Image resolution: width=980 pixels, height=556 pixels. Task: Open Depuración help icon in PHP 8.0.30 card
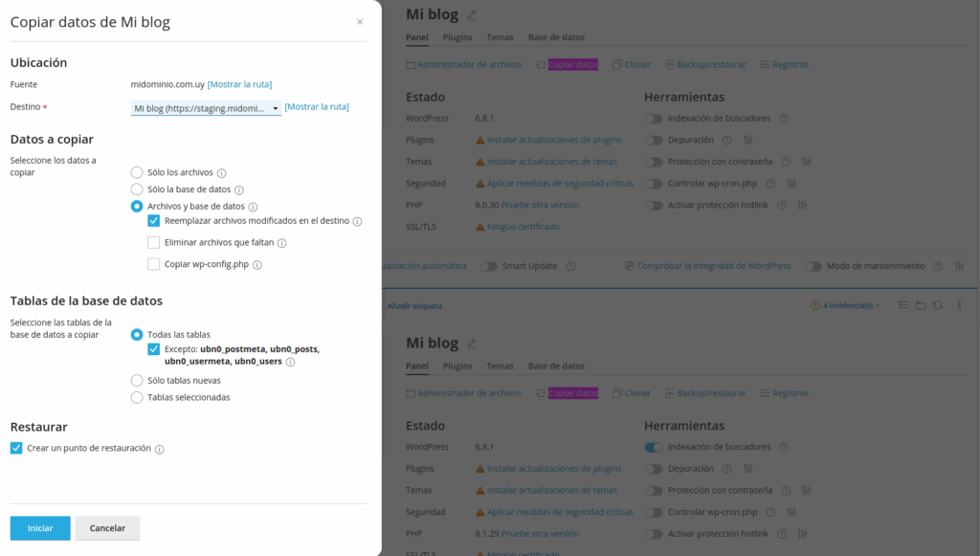726,140
